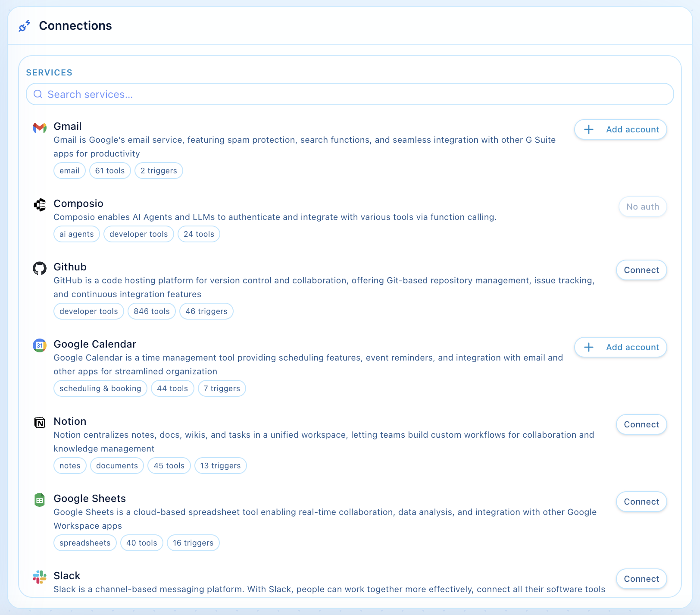Viewport: 700px width, 615px height.
Task: Click the plus icon in Gmail's Add account
Action: click(x=589, y=129)
